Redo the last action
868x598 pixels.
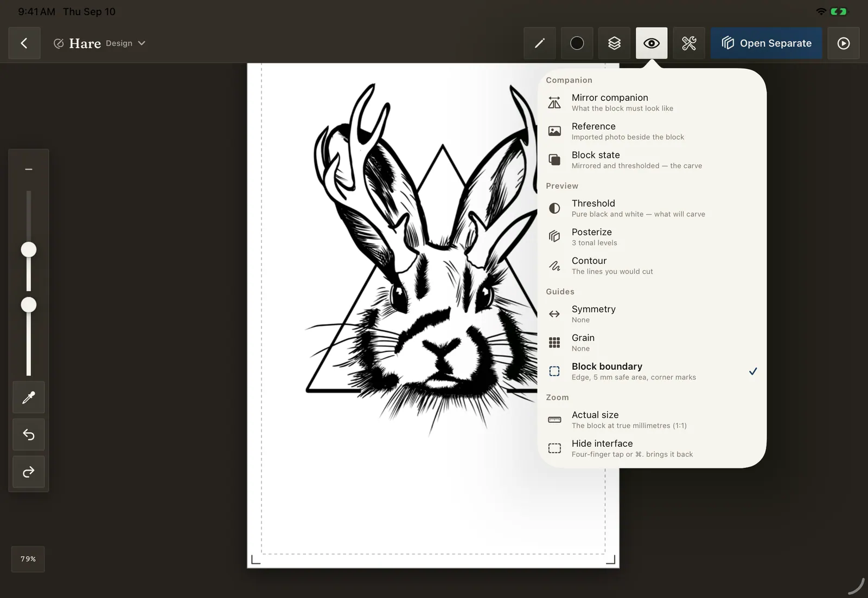(x=29, y=472)
